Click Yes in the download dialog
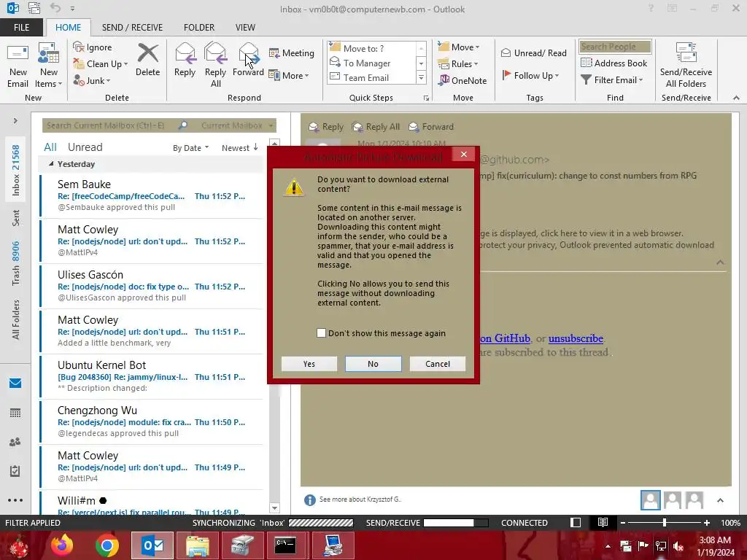Viewport: 747px width, 560px height. pyautogui.click(x=309, y=364)
